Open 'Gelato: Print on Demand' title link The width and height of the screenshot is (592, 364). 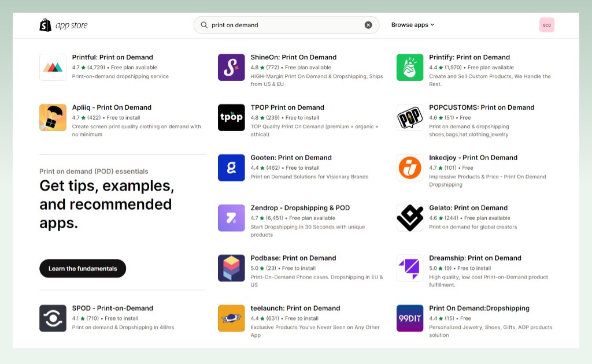coord(468,208)
